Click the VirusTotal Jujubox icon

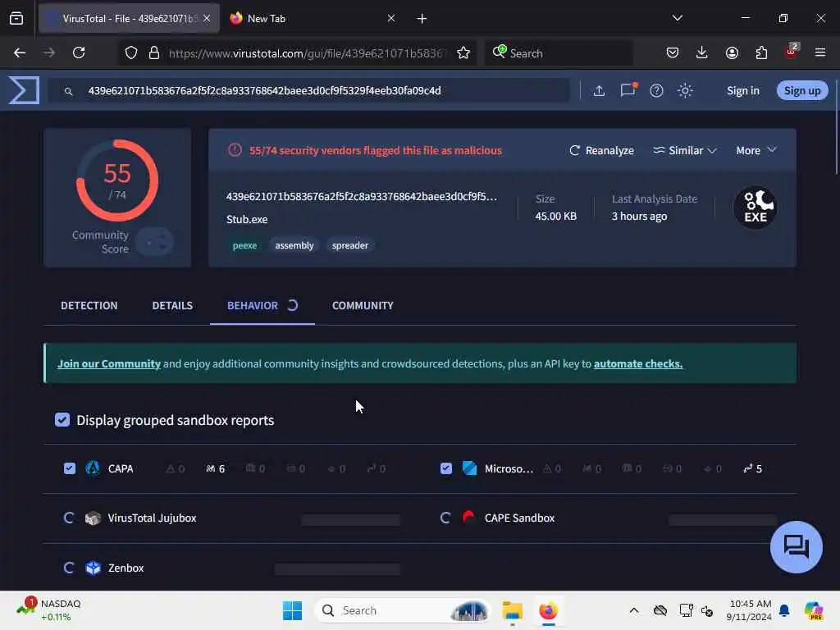click(93, 518)
